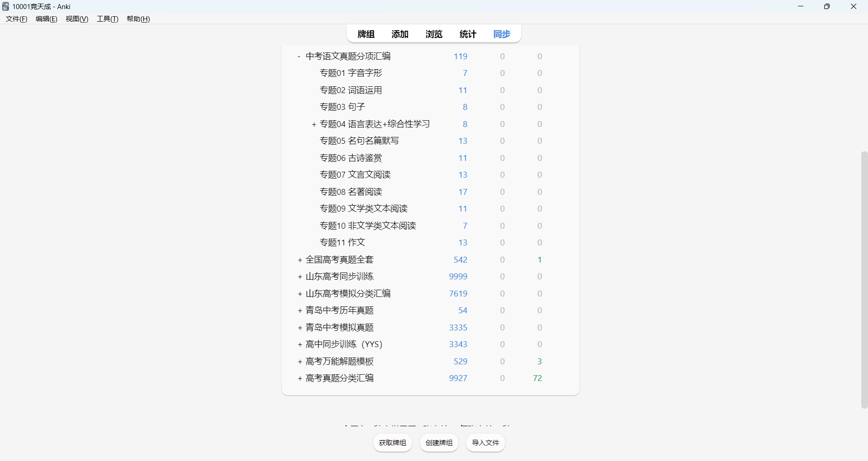Click new-card count 542

(461, 260)
